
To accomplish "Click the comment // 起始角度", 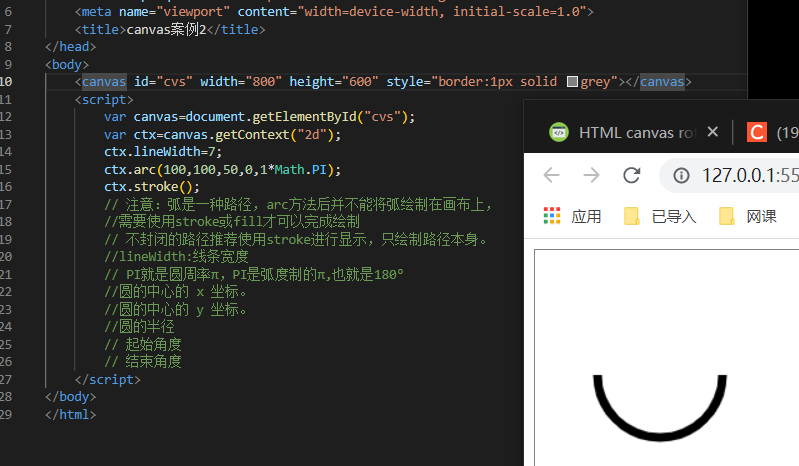I will coord(143,344).
